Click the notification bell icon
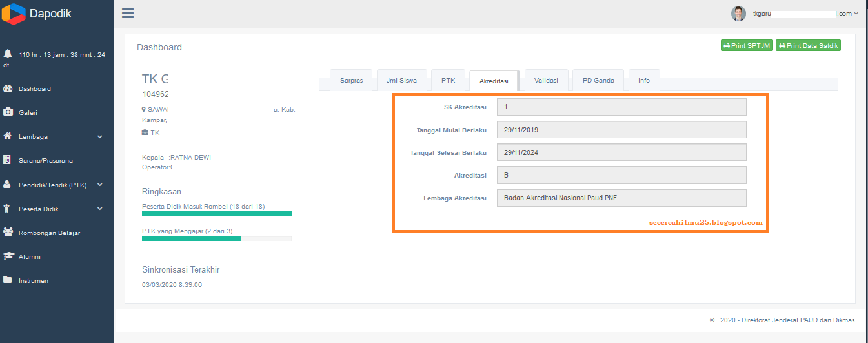This screenshot has height=343, width=868. (8, 54)
